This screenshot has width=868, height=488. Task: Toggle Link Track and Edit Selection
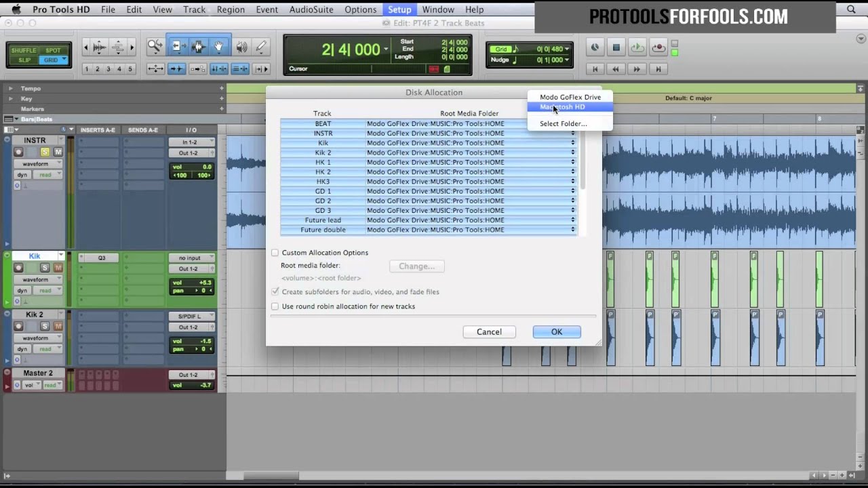240,68
